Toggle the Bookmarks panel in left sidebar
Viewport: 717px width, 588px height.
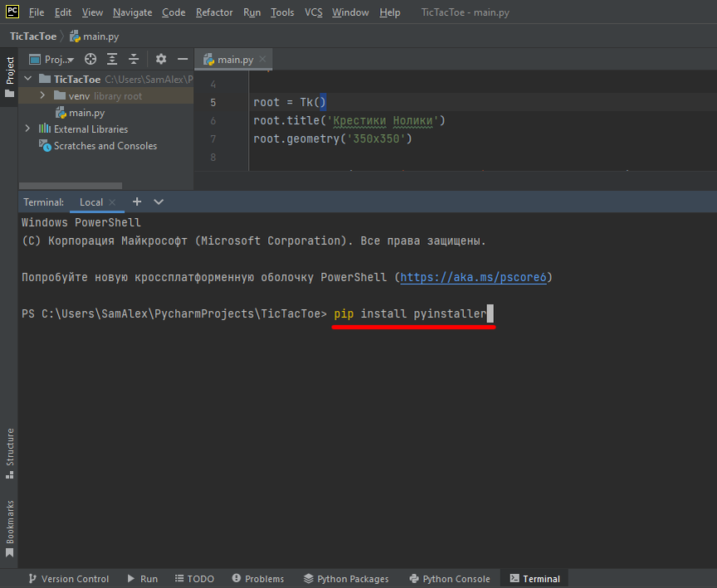(9, 523)
